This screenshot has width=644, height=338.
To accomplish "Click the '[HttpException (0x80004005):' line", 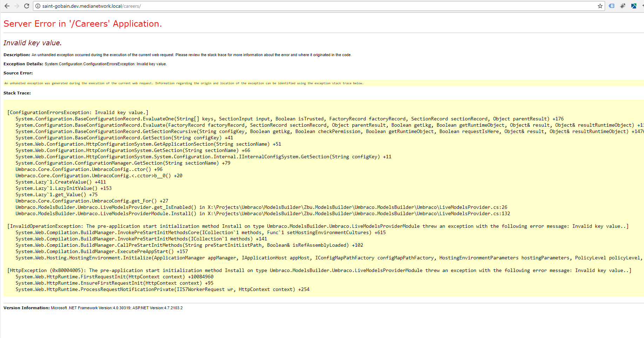I will point(319,270).
